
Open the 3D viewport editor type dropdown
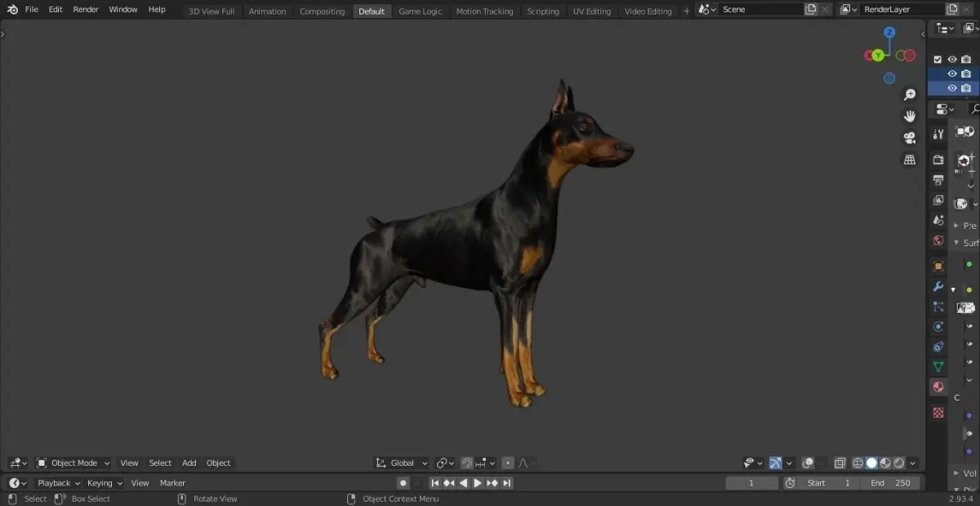18,463
